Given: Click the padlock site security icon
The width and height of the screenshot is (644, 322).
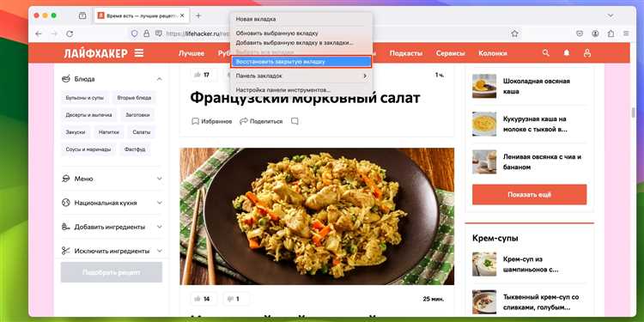Looking at the screenshot, I should coord(146,33).
